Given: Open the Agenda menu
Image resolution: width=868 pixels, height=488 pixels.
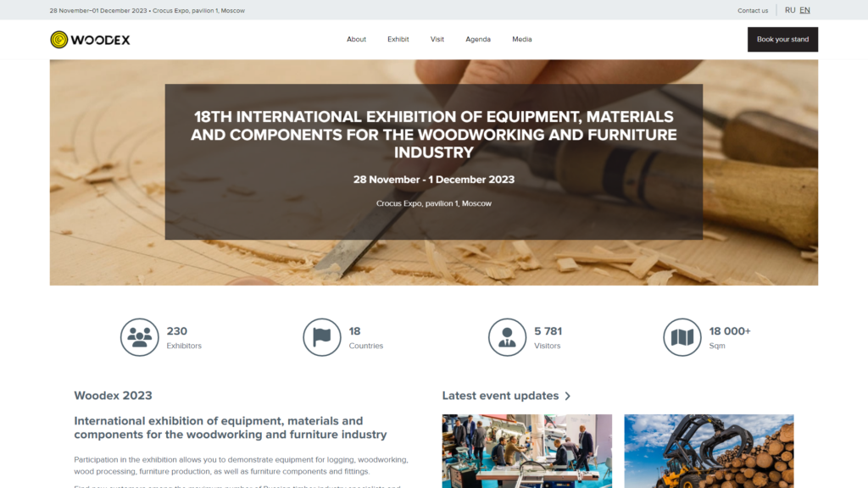Looking at the screenshot, I should (x=478, y=39).
